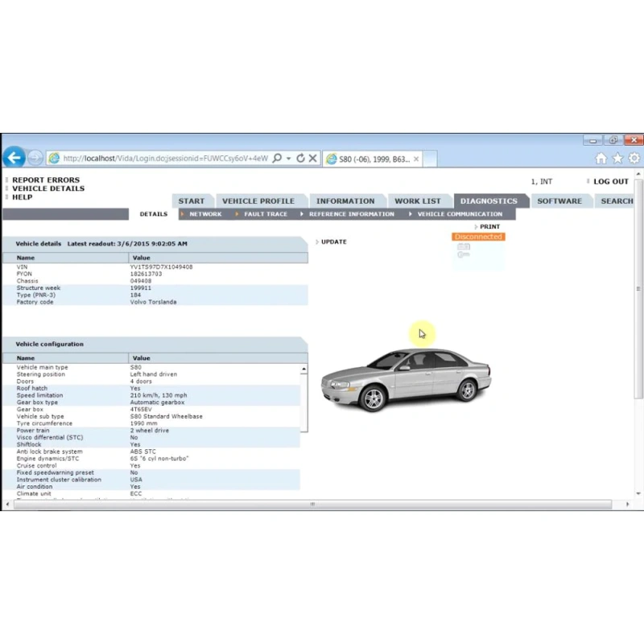Click horizontal scrollbar left arrow
Screen dimensions: 644x644
pos(7,504)
